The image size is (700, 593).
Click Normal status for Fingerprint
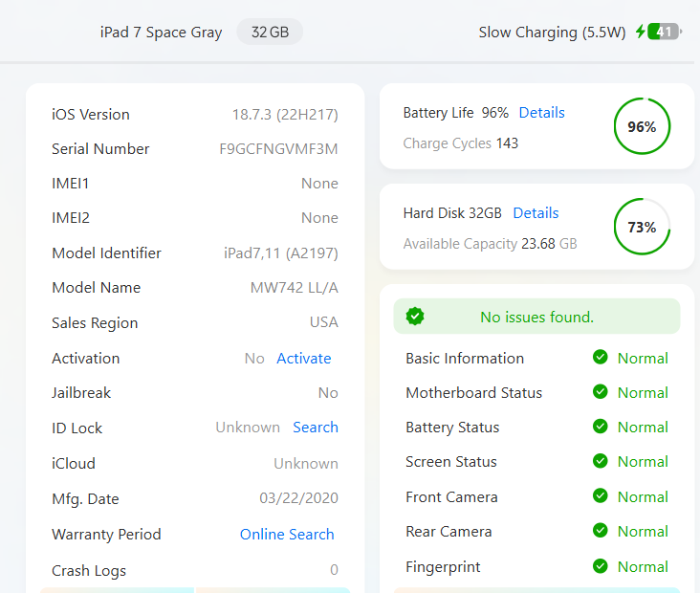pos(643,566)
